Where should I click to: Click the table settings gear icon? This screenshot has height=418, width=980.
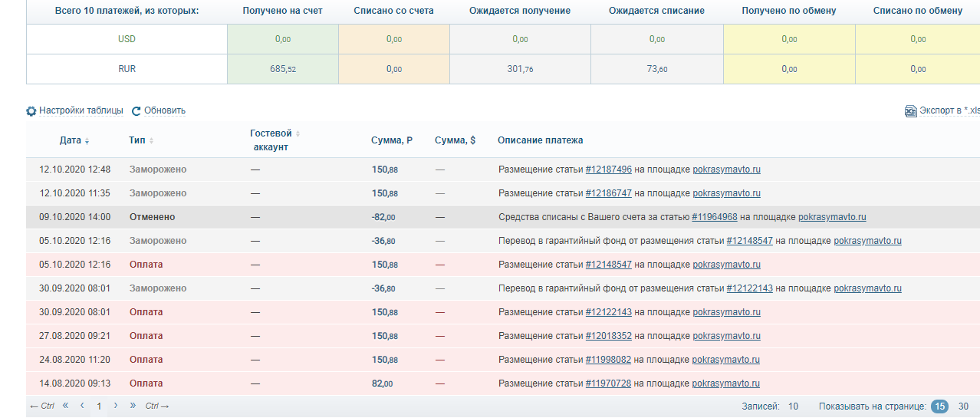click(x=31, y=111)
